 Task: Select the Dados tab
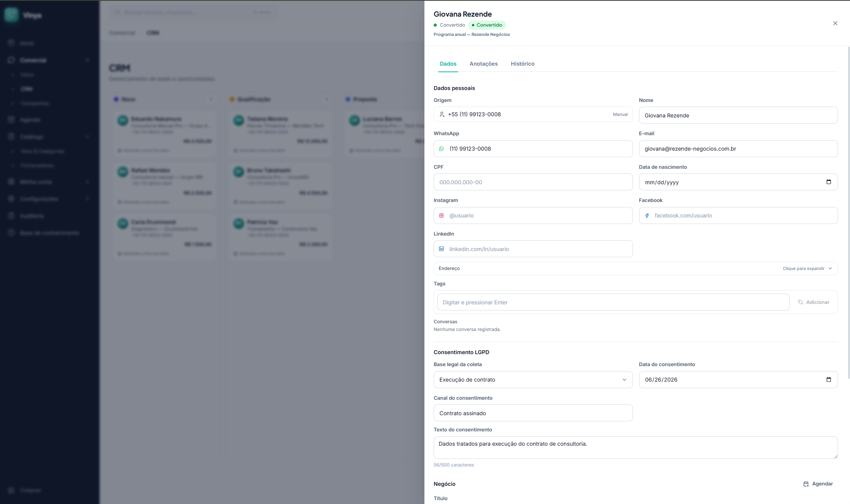448,64
